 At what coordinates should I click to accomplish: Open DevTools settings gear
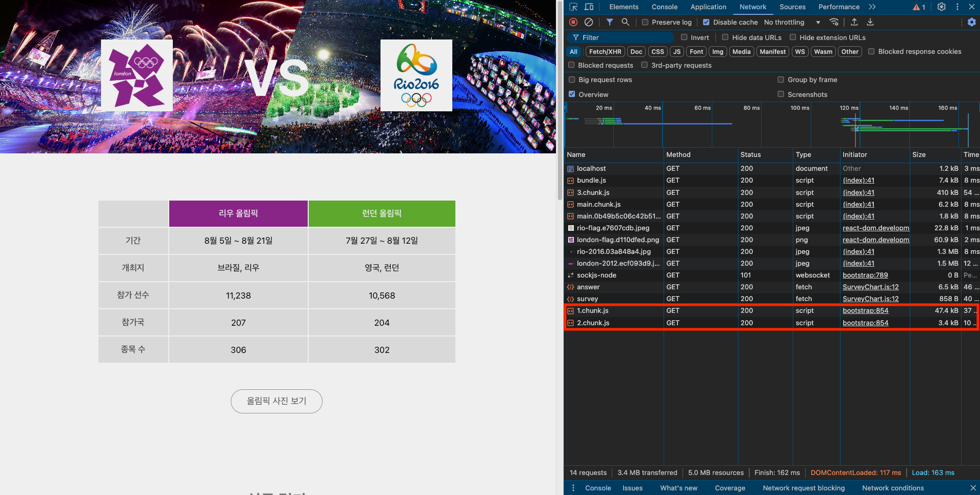click(942, 7)
